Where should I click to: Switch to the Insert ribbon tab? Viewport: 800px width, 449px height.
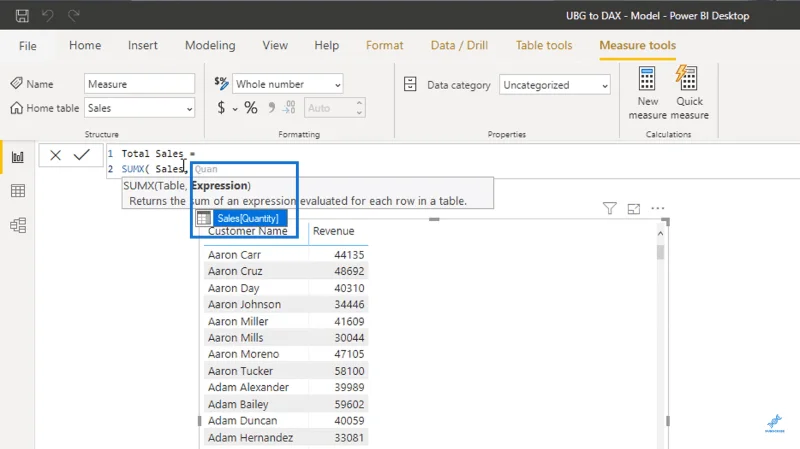142,45
